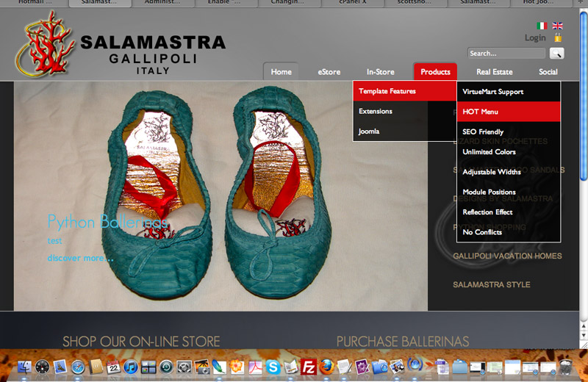Open Spaces grid icon in the dock
588x382 pixels.
click(x=148, y=367)
